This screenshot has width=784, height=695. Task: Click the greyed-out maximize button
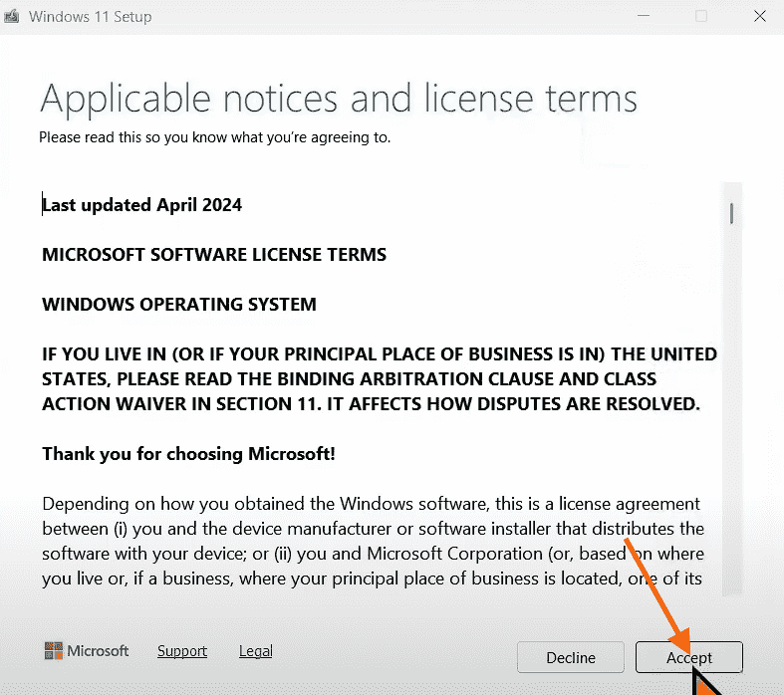tap(701, 17)
